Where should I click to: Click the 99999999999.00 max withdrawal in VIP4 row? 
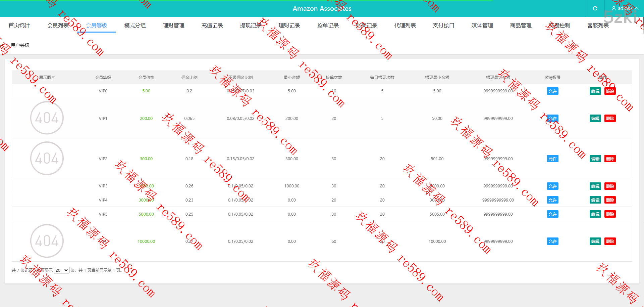498,200
